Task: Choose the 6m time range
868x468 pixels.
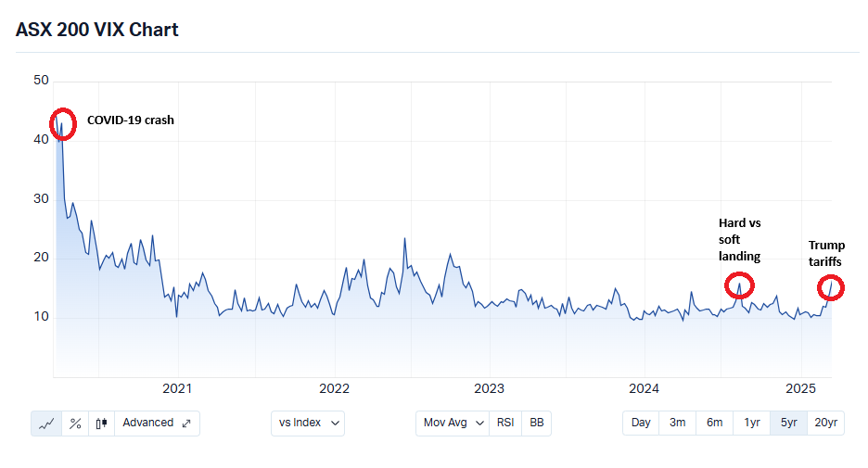Action: (x=714, y=423)
